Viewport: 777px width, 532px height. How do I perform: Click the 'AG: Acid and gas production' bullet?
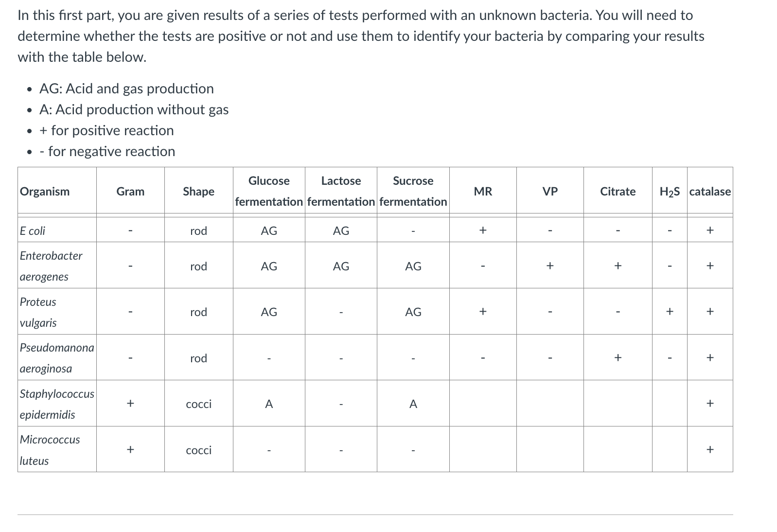[x=126, y=89]
